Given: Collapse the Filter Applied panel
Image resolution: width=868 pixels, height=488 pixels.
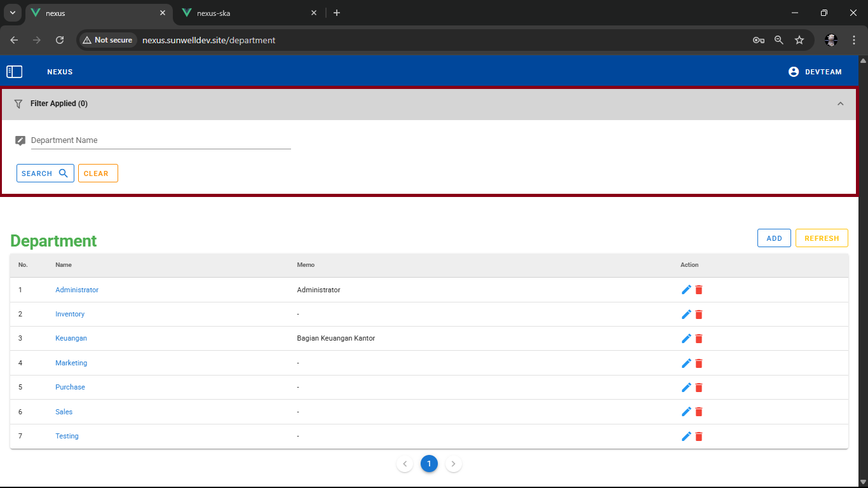Looking at the screenshot, I should pyautogui.click(x=840, y=104).
